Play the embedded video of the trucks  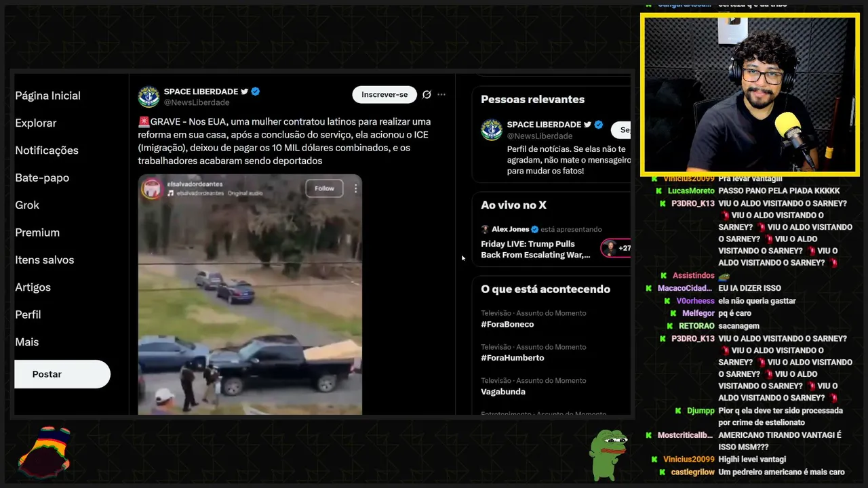tap(250, 295)
